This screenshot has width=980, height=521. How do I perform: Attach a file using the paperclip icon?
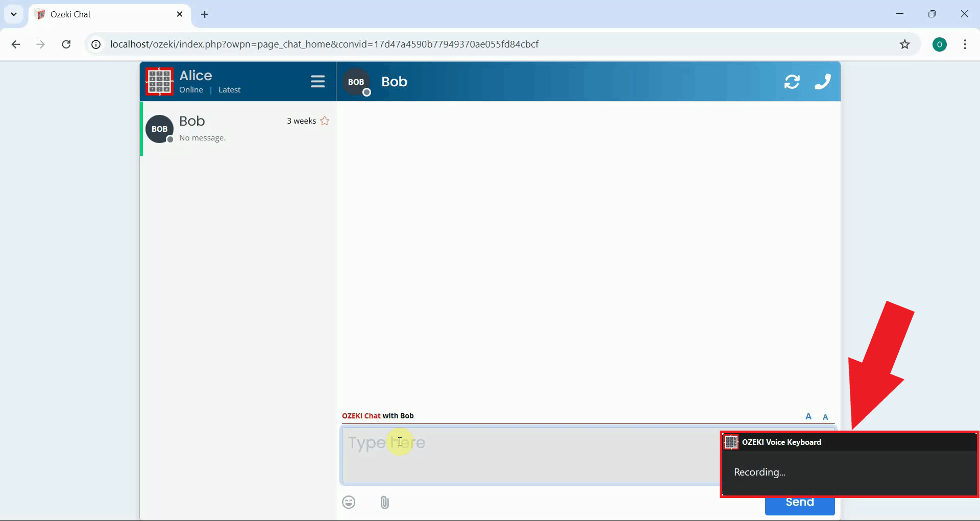click(384, 502)
